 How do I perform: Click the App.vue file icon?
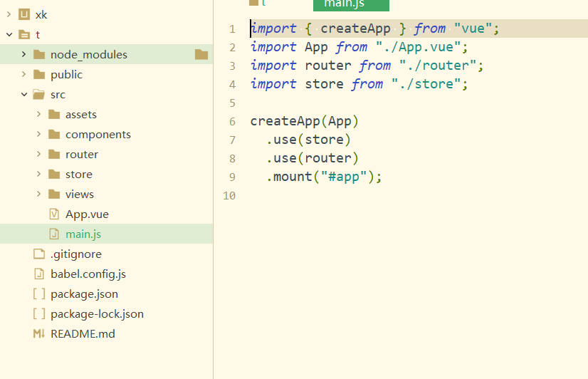click(54, 214)
